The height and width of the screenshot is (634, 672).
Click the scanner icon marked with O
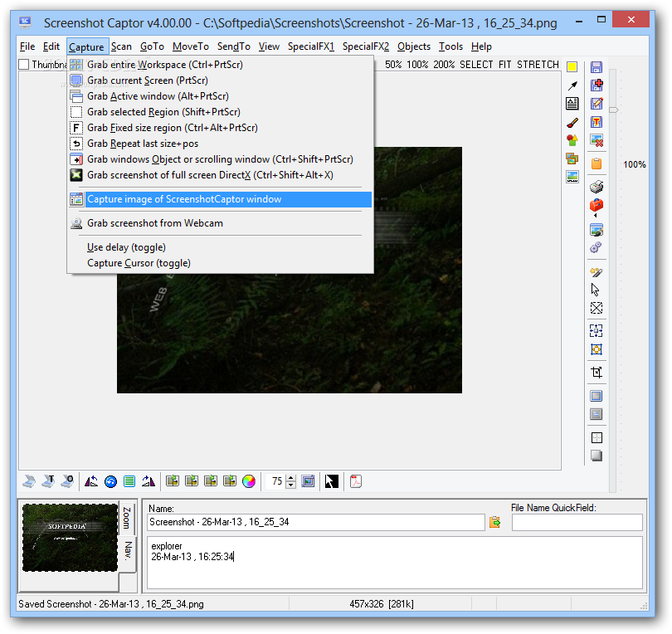67,482
